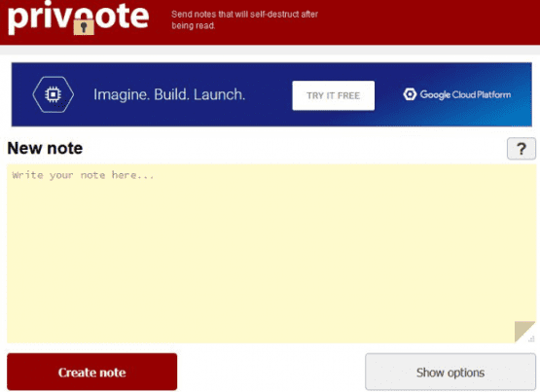
Task: Click the empty center of the yellow note area
Action: [x=271, y=254]
